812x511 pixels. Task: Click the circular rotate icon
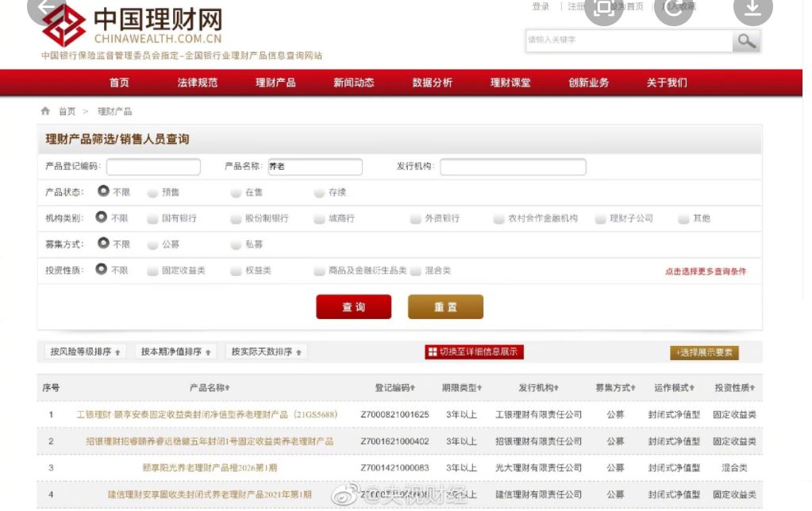tap(674, 8)
